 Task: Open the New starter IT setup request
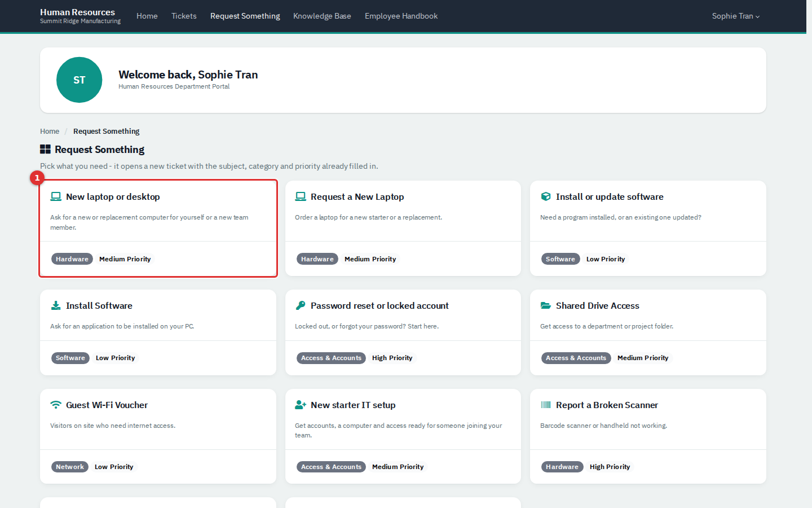(x=403, y=436)
